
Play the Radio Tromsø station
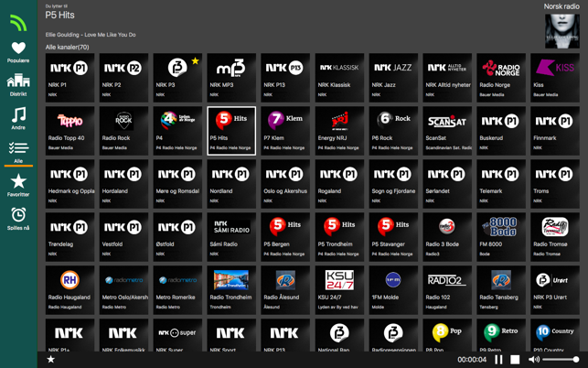(x=555, y=237)
